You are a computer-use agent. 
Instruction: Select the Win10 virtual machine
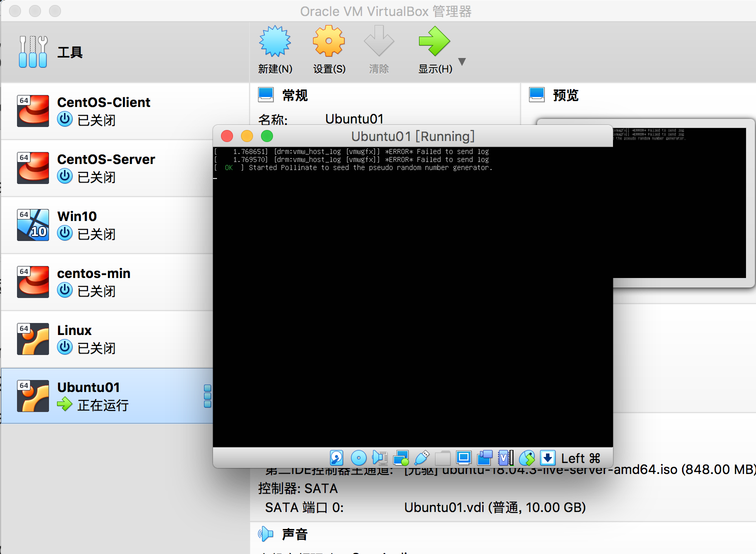click(x=107, y=225)
